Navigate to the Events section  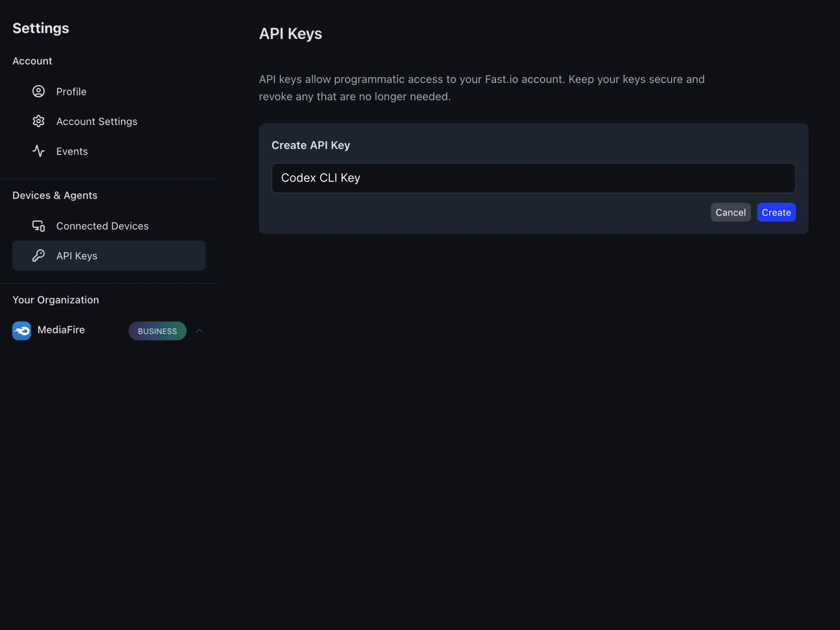tap(72, 151)
